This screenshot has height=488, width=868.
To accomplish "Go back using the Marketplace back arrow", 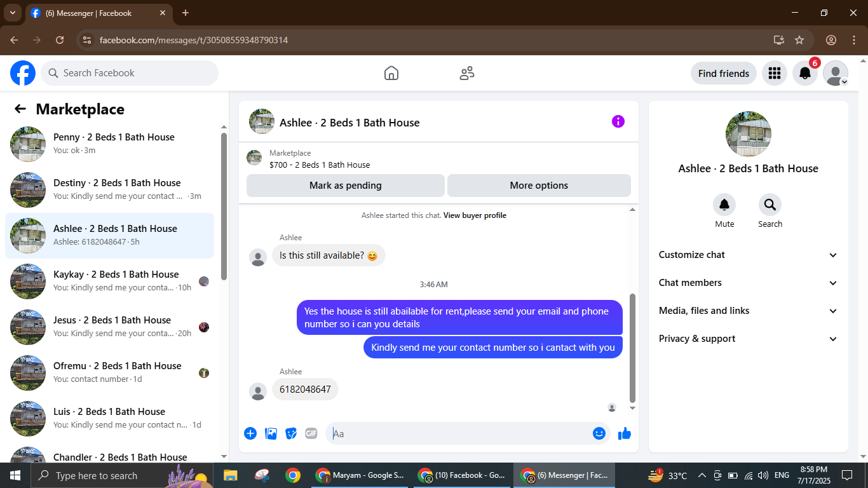I will tap(20, 109).
